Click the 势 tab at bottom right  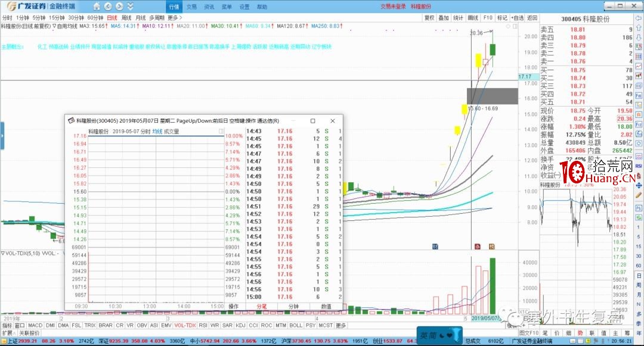click(580, 333)
